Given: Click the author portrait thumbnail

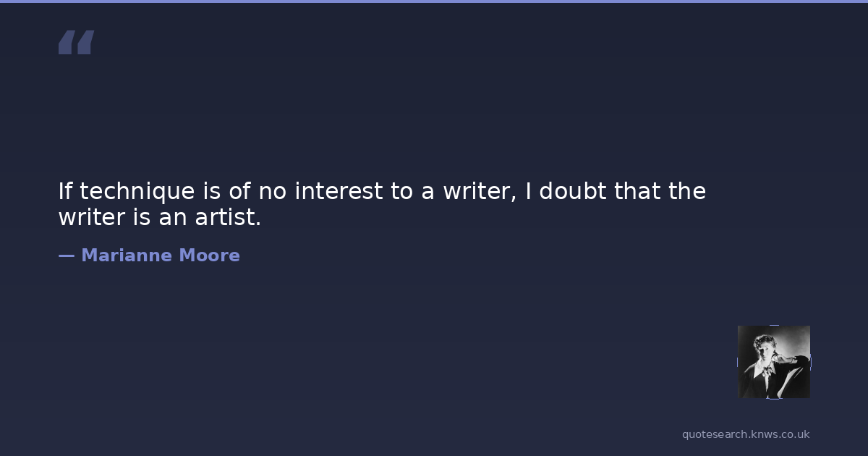Looking at the screenshot, I should click(773, 362).
